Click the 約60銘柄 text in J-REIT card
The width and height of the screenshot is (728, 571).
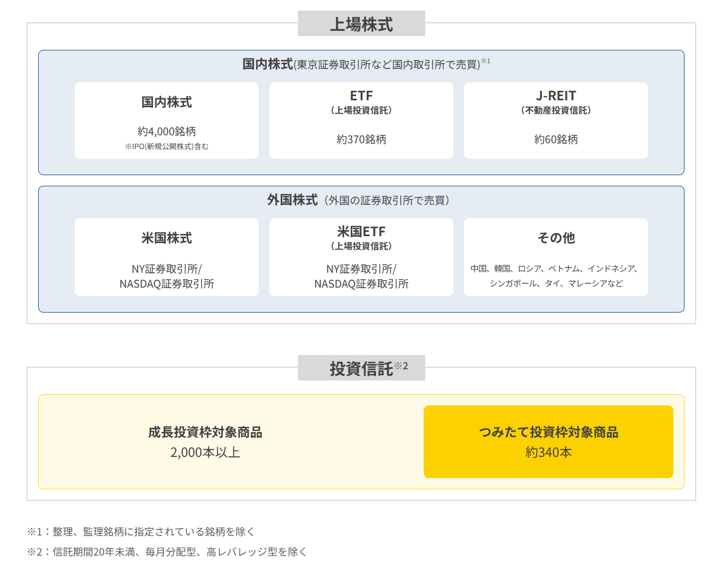pos(556,140)
